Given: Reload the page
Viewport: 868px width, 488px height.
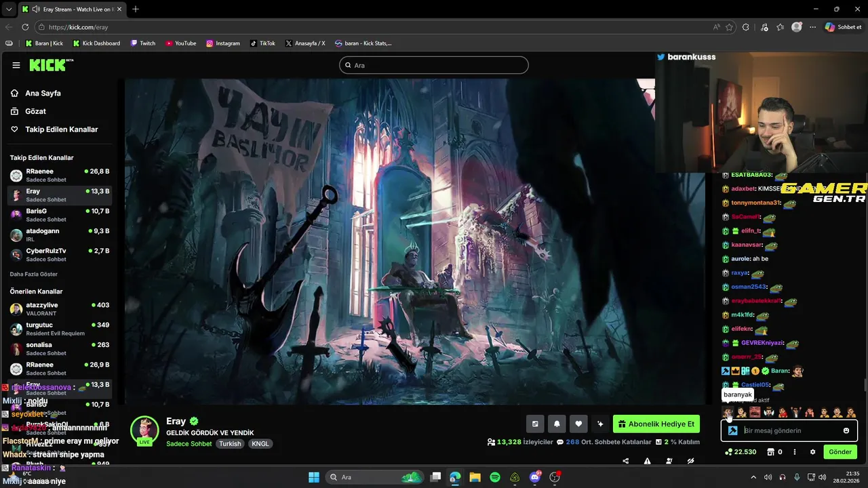Looking at the screenshot, I should 25,27.
